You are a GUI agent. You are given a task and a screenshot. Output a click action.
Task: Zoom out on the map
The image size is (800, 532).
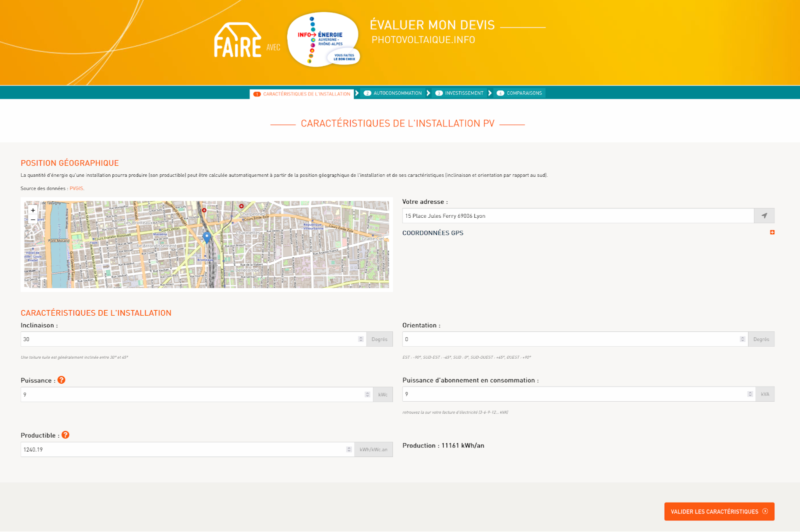pos(33,220)
